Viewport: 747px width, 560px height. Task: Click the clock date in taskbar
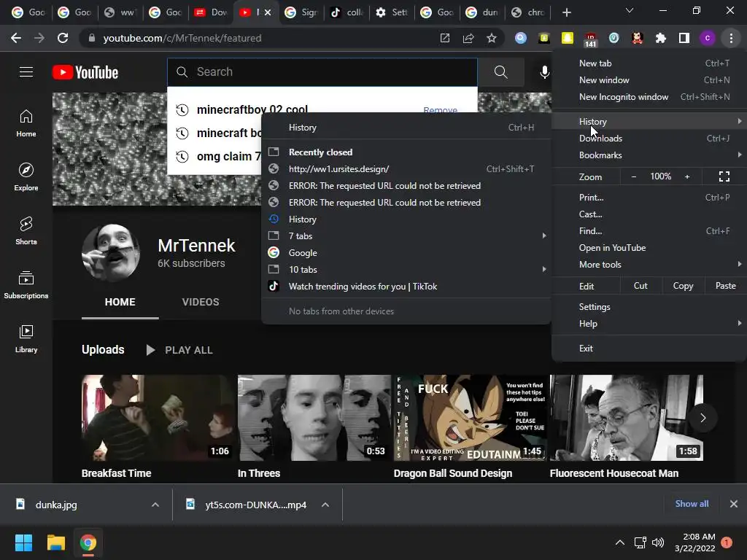coord(694,542)
